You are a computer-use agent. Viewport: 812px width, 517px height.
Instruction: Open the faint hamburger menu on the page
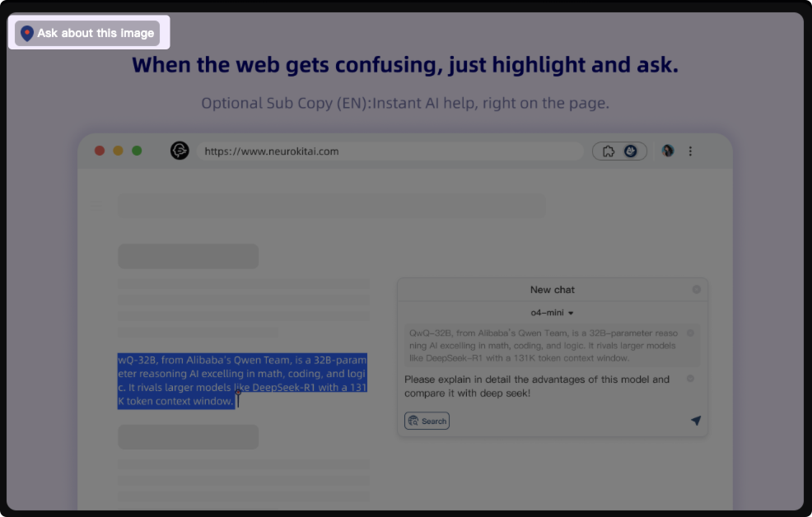(x=97, y=207)
